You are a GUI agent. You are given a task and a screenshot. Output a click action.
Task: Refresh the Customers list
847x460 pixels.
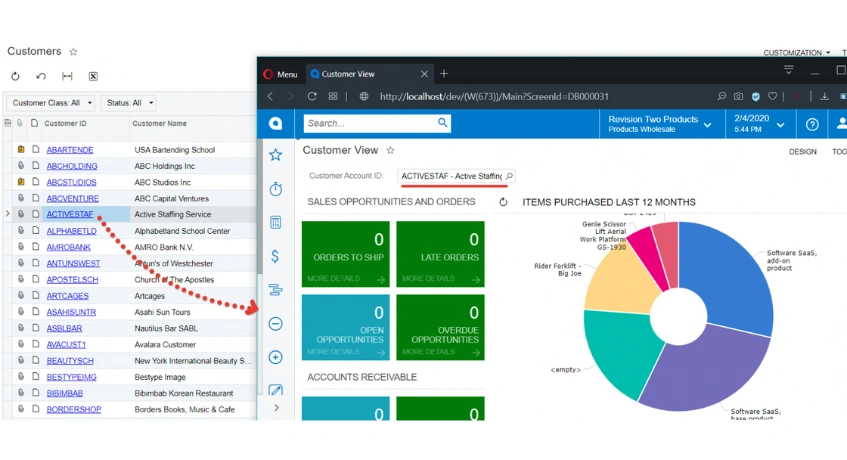coord(15,76)
